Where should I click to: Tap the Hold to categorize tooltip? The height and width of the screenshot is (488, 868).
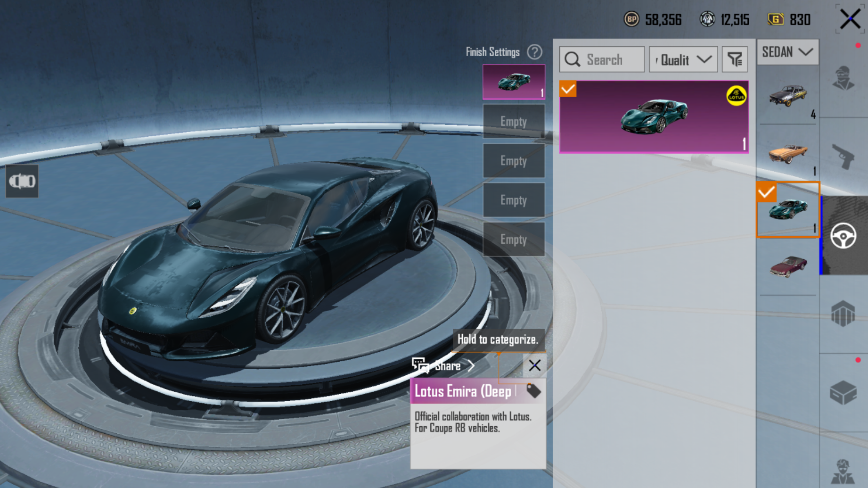(x=498, y=339)
